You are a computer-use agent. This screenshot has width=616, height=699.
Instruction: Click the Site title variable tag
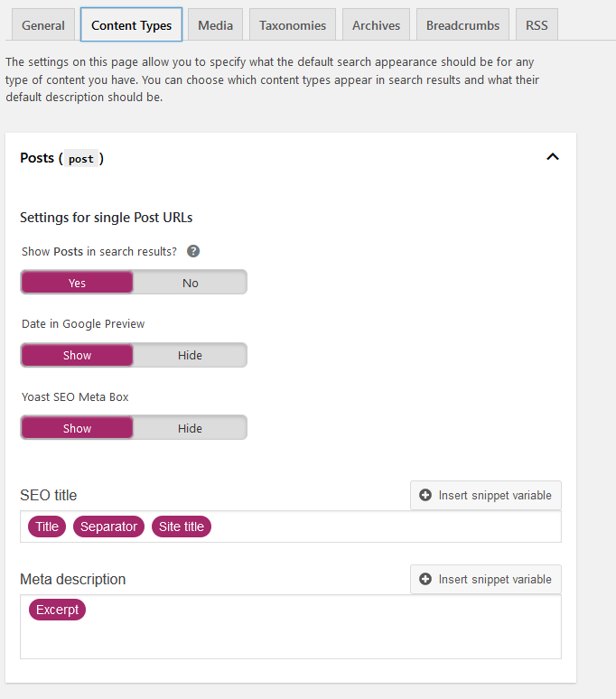182,527
